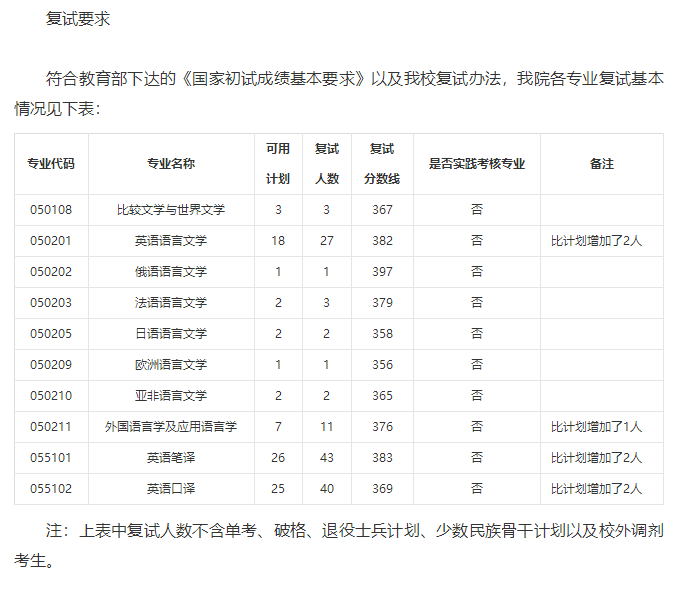Click the score cell showing 365
Screen dimensions: 691x593
pos(382,396)
